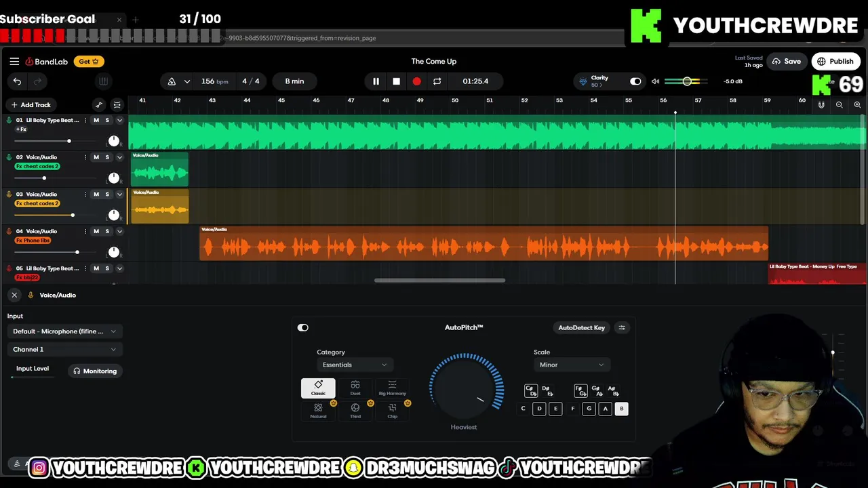The width and height of the screenshot is (868, 488).
Task: Click the 156 bpm tempo field
Action: [214, 81]
